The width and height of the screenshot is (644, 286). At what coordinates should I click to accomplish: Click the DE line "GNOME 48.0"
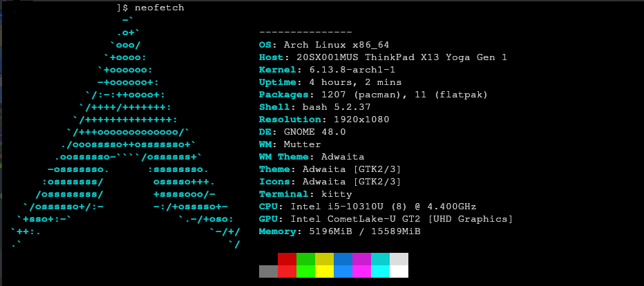point(302,132)
